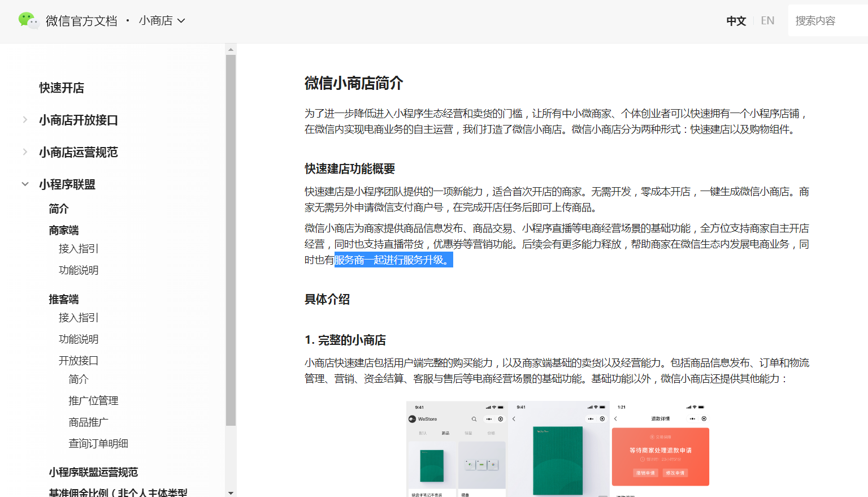Click the green notebook product screenshot
This screenshot has height=497, width=868.
pyautogui.click(x=558, y=450)
